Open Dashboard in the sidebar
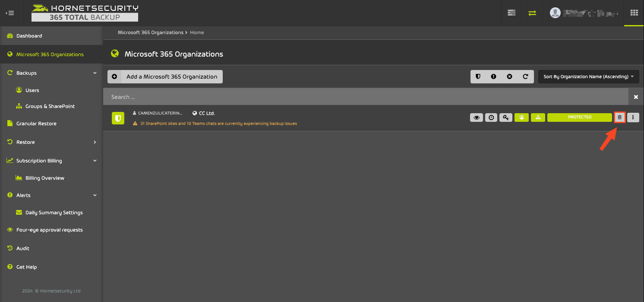Viewport: 644px width, 302px height. click(51, 36)
